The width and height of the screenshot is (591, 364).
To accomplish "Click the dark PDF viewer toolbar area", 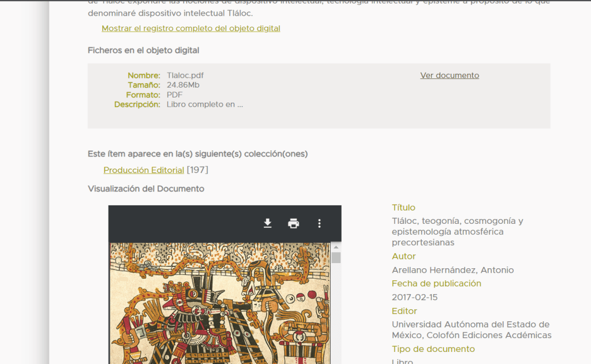I will pos(185,224).
